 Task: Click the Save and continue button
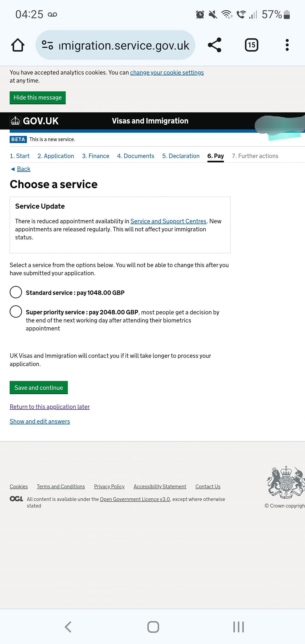[x=39, y=387]
